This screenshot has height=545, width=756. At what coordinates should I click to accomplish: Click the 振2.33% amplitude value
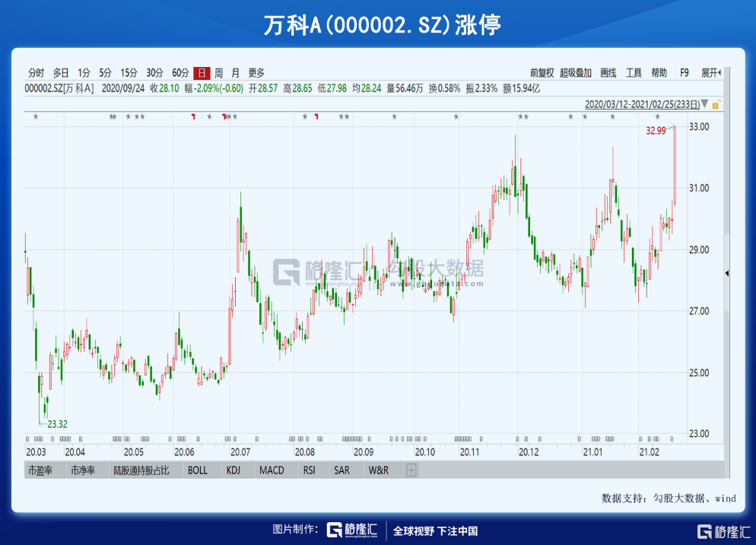(x=481, y=88)
